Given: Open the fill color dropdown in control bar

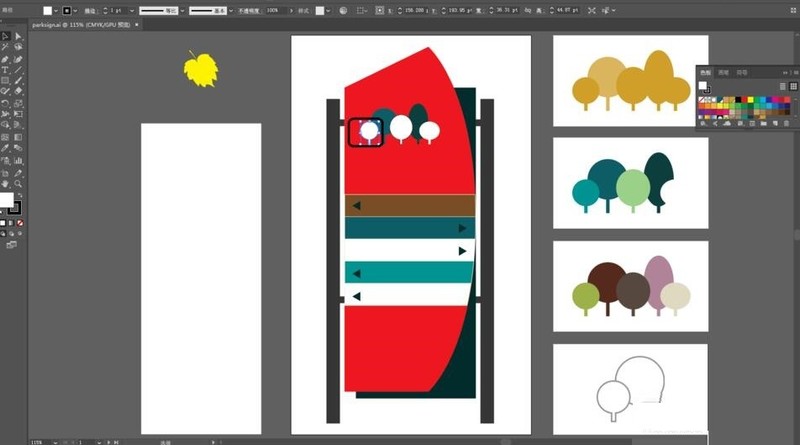Looking at the screenshot, I should (x=56, y=11).
